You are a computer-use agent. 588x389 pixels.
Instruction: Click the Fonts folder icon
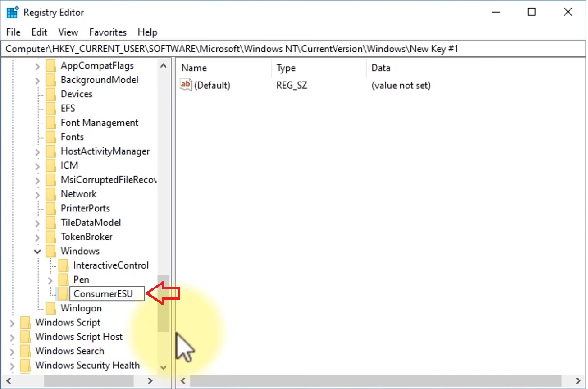50,137
